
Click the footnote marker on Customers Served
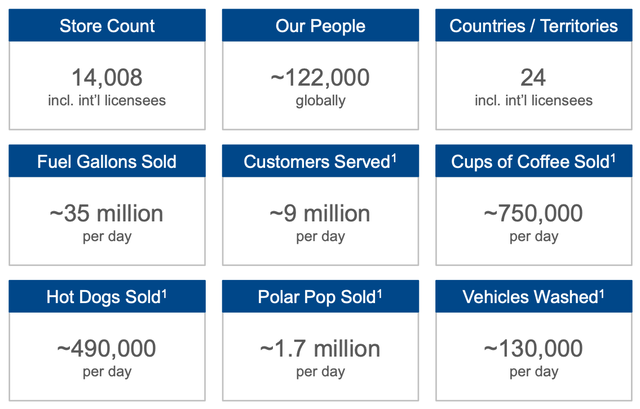(394, 158)
